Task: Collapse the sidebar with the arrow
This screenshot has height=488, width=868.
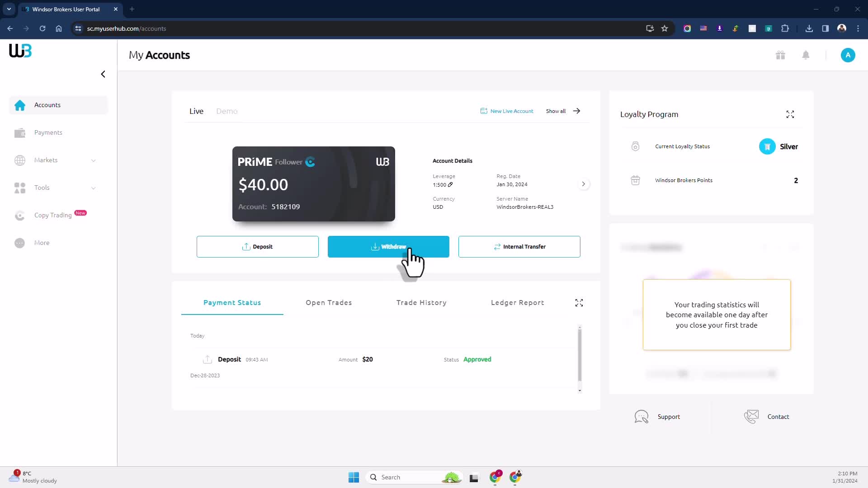Action: pos(103,74)
